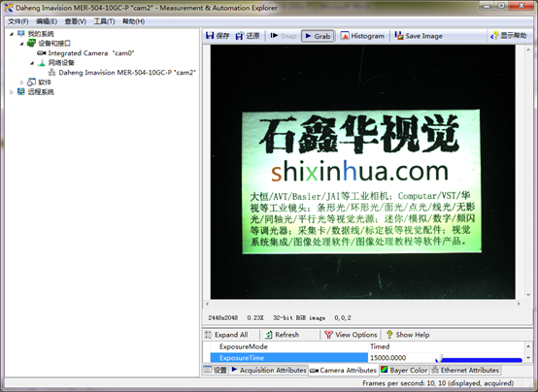The image size is (538, 392).
Task: Click the Save Image button
Action: click(419, 36)
